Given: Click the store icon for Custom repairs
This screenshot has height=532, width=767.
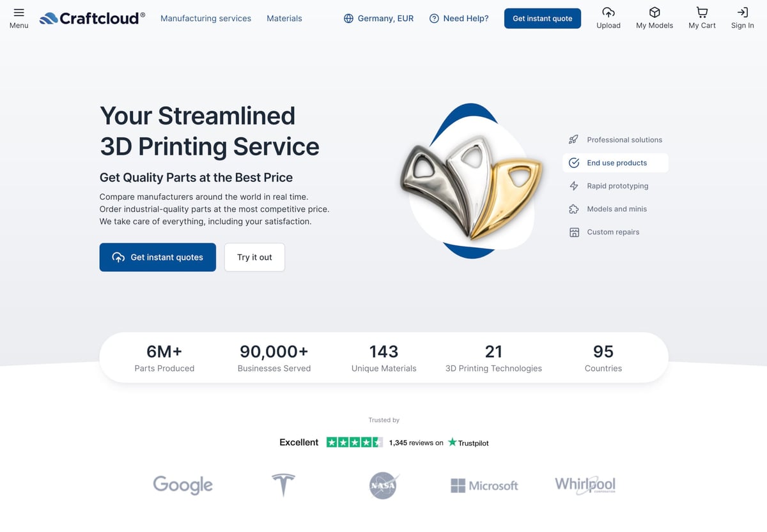Looking at the screenshot, I should pos(574,232).
